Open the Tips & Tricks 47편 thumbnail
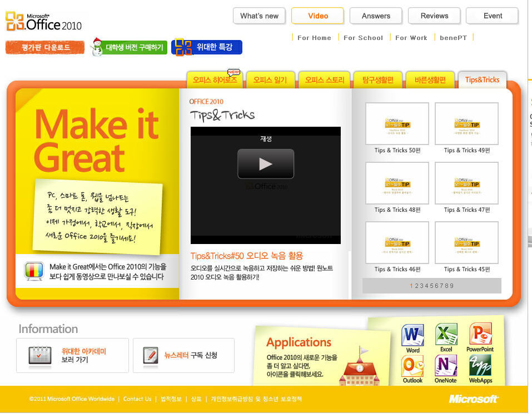This screenshot has width=532, height=418. click(466, 183)
